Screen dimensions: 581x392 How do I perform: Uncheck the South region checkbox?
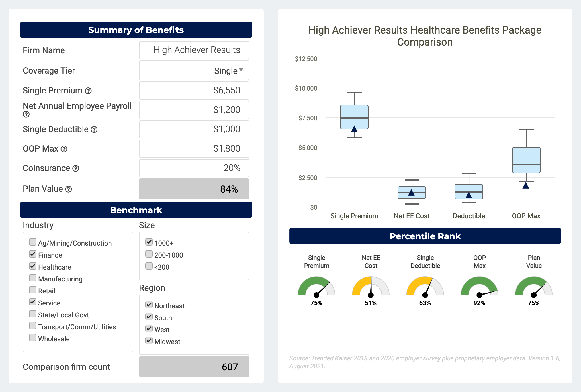click(149, 317)
